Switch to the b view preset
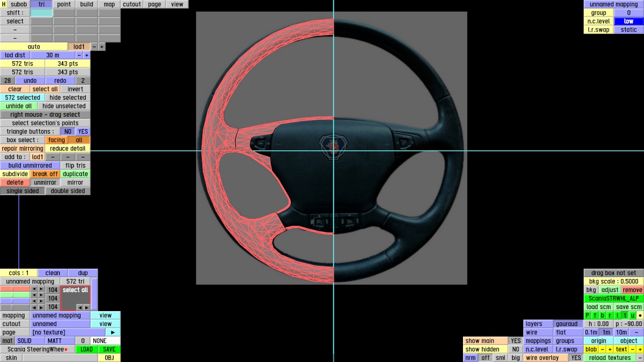 coord(603,315)
